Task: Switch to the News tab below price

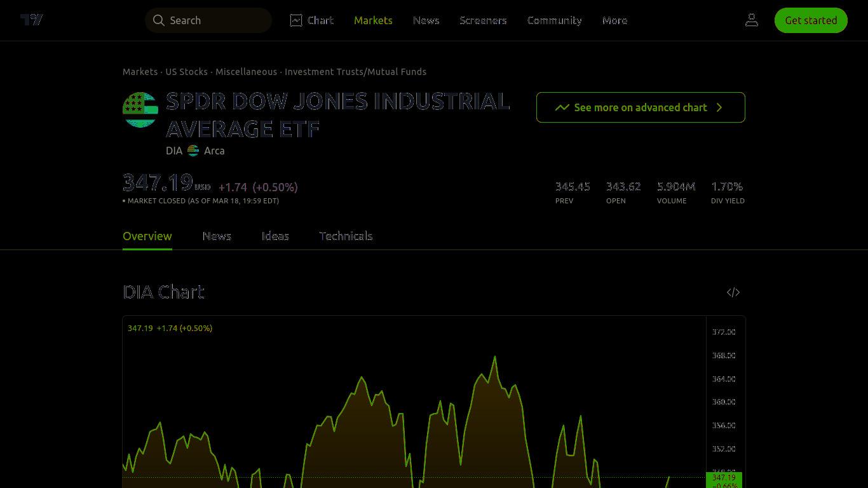Action: pos(217,236)
